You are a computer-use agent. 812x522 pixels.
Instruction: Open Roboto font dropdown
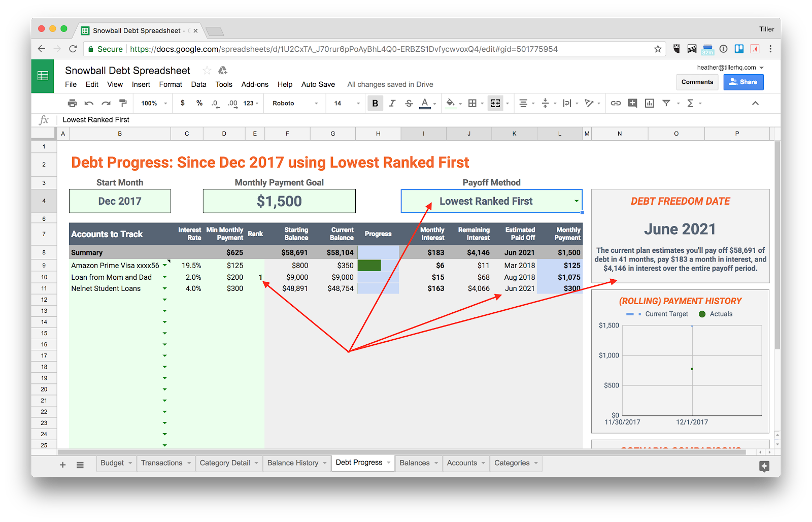295,103
